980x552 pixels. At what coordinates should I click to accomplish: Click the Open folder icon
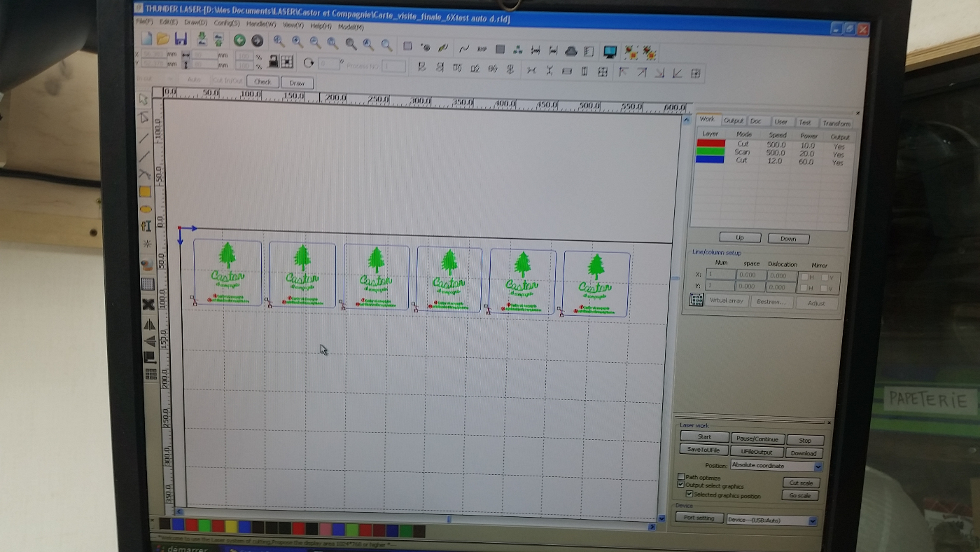tap(163, 39)
